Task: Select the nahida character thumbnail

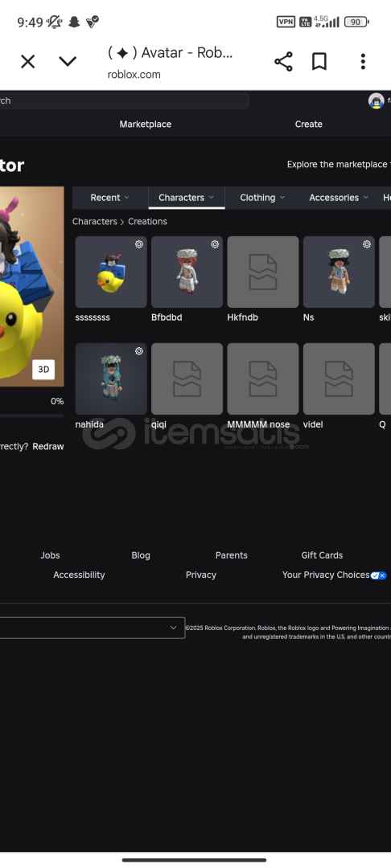Action: pos(111,379)
